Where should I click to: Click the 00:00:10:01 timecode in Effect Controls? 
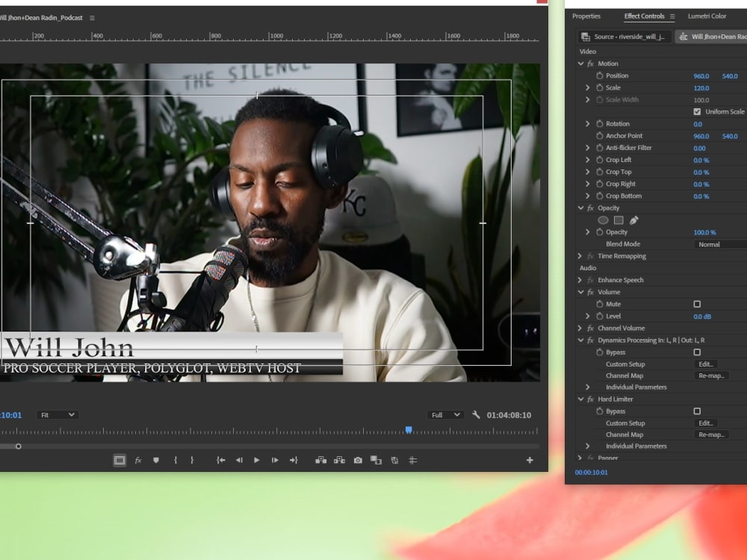[x=591, y=473]
